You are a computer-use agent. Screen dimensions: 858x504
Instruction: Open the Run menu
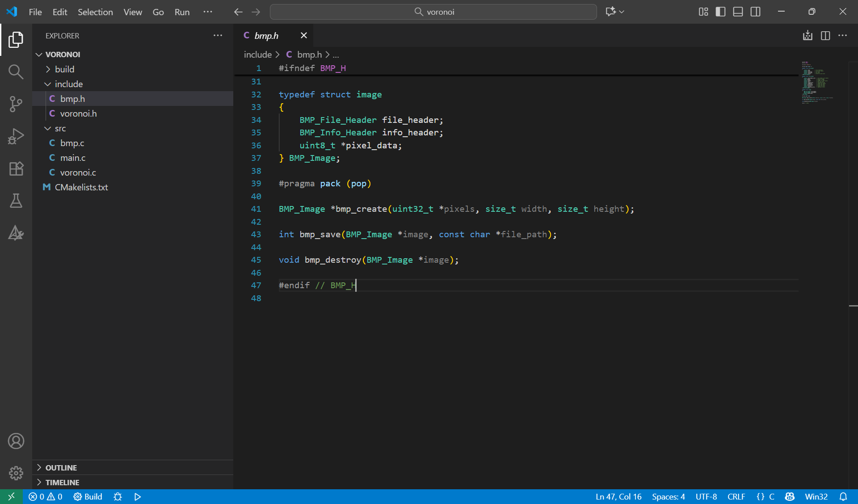(182, 12)
